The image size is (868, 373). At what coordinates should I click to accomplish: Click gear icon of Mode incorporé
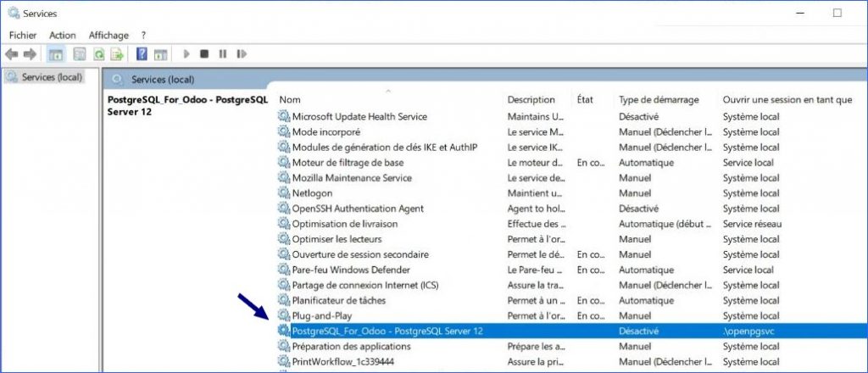(x=283, y=131)
